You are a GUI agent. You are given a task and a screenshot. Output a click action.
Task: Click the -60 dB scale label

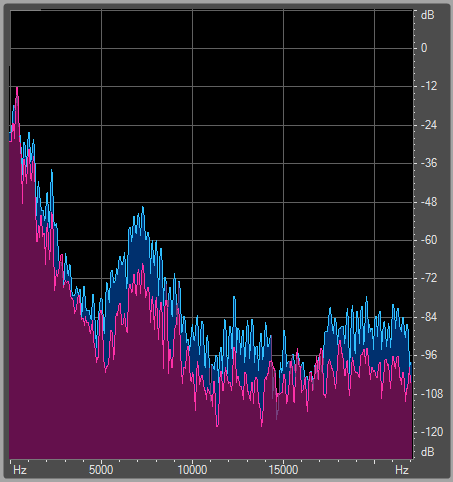428,240
